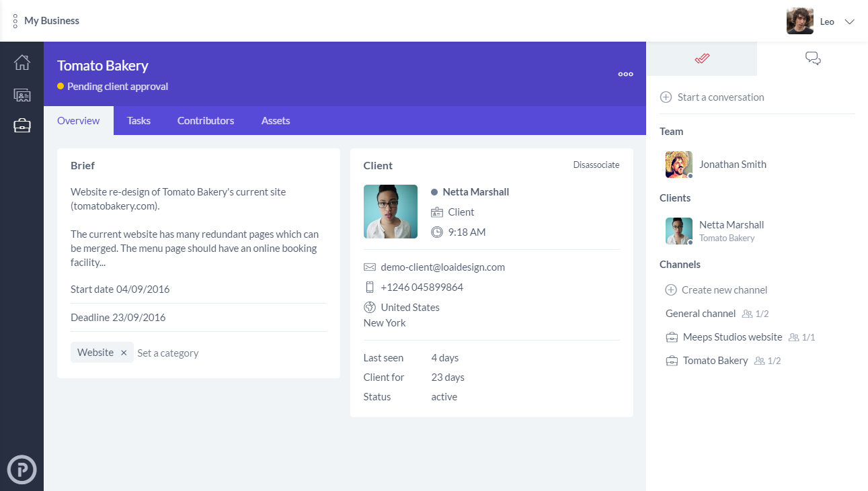Screen dimensions: 868x491
Task: Switch to the chat bubbles conversations panel
Action: click(x=813, y=58)
